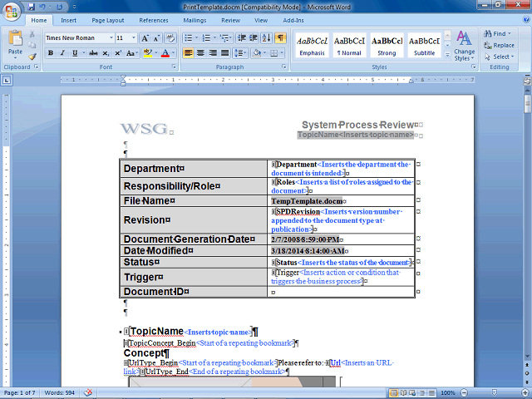Viewport: 532px width, 399px height.
Task: Open borders dropdown
Action: tap(282, 53)
